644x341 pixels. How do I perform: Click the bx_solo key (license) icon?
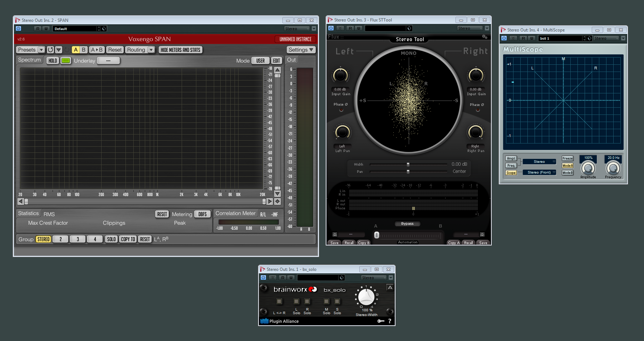point(381,321)
